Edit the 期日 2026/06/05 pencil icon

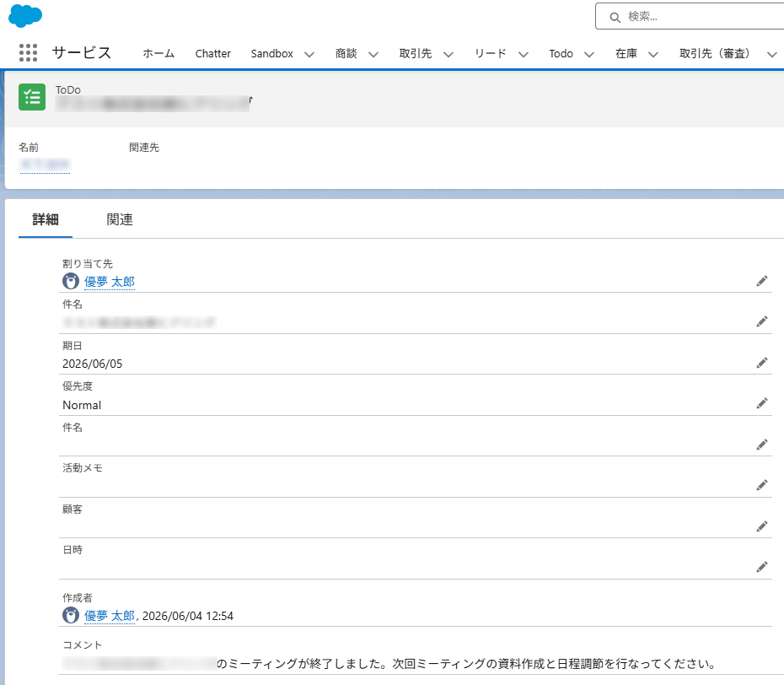click(x=761, y=363)
